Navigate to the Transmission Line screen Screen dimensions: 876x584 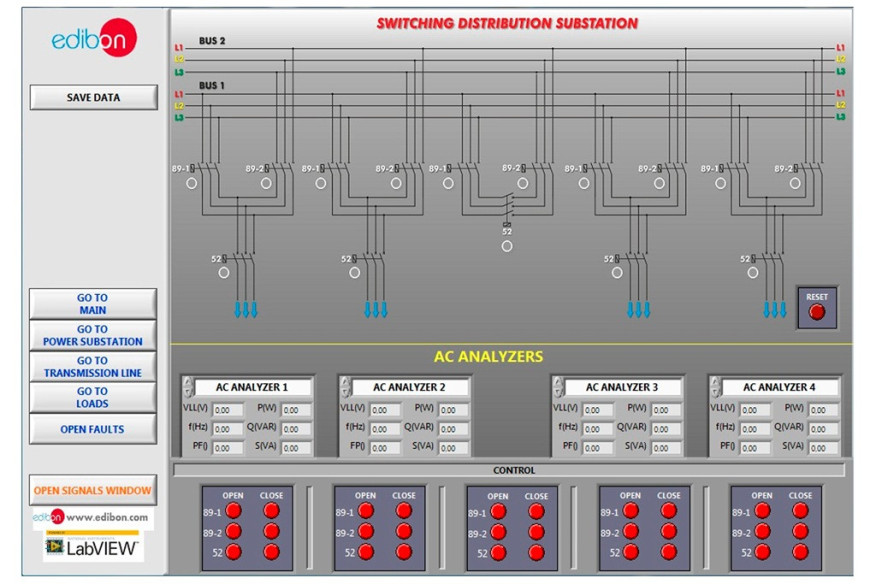tap(93, 367)
